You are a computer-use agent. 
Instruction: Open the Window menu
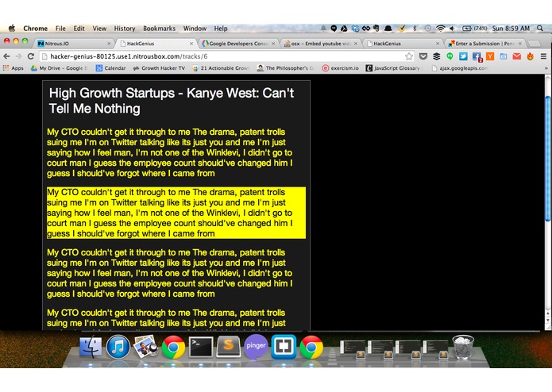pyautogui.click(x=195, y=29)
